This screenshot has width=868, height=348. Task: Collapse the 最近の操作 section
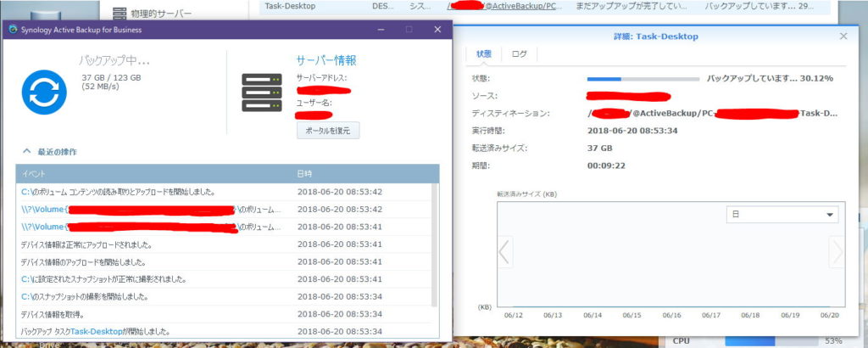(25, 151)
